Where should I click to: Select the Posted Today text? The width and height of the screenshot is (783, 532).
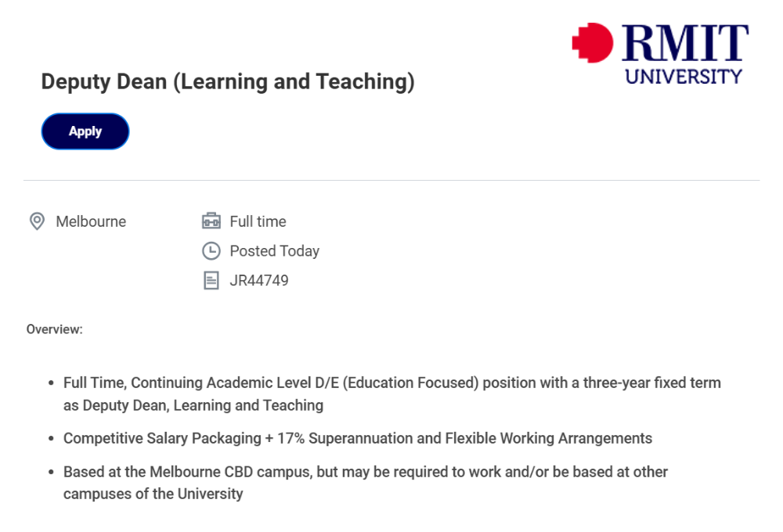(x=274, y=251)
